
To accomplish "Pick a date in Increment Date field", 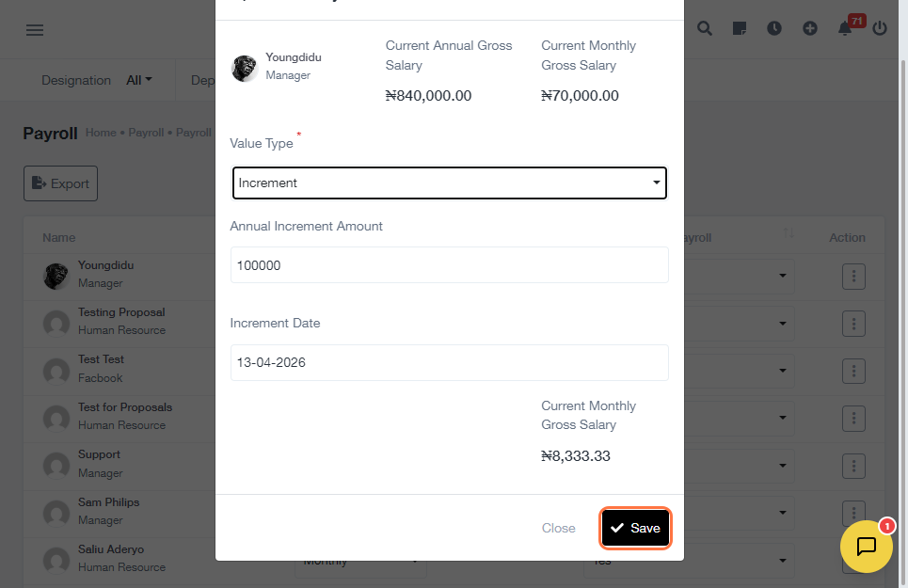I will point(449,362).
